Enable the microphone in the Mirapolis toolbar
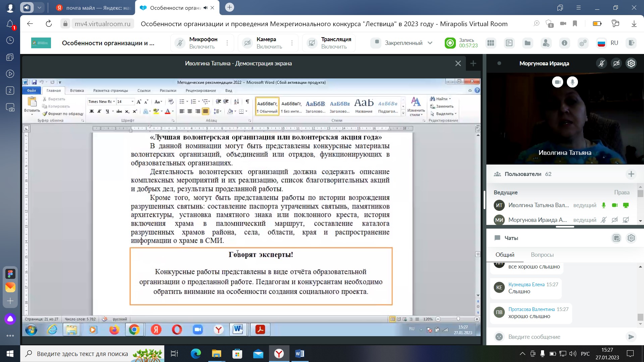Image resolution: width=644 pixels, height=362 pixels. (180, 43)
